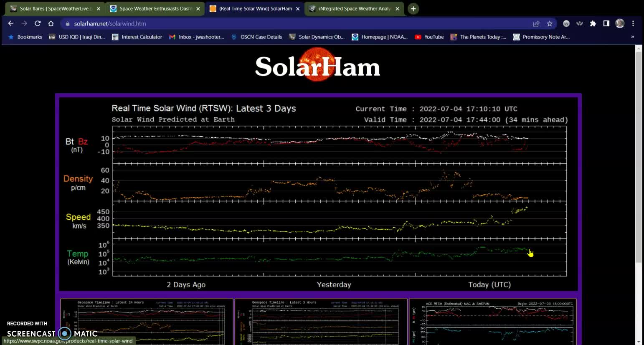Click the "Speed" axis label
Image resolution: width=644 pixels, height=345 pixels.
[78, 217]
